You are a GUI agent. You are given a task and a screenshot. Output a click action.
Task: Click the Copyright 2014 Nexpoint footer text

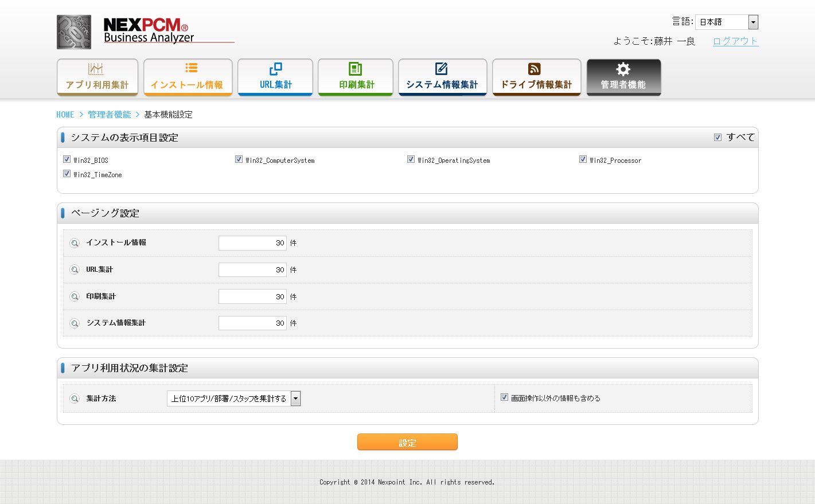tap(407, 482)
